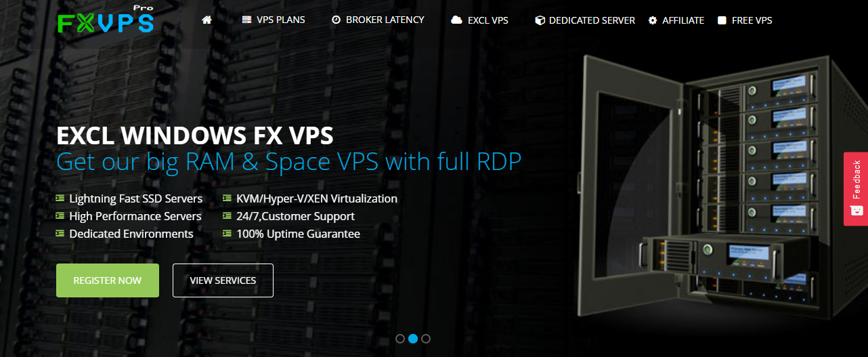
Task: Click the FXVPS Pro logo
Action: coord(106,20)
